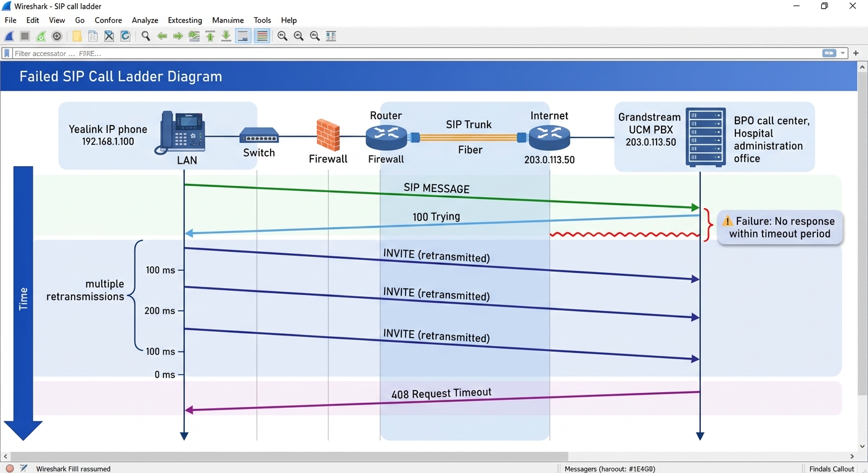This screenshot has width=868, height=473.
Task: Click the 192.168.1.100 address text
Action: [x=108, y=142]
